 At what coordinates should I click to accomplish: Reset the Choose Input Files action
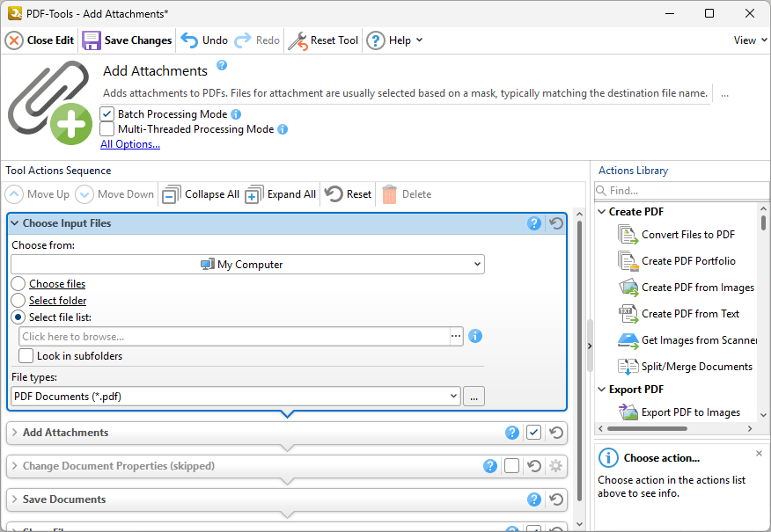coord(556,223)
